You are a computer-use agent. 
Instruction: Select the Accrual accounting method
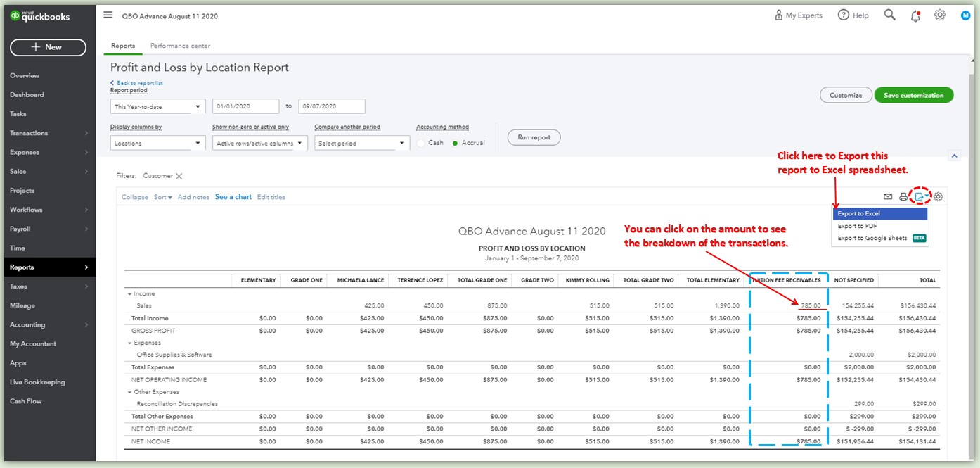click(x=455, y=143)
